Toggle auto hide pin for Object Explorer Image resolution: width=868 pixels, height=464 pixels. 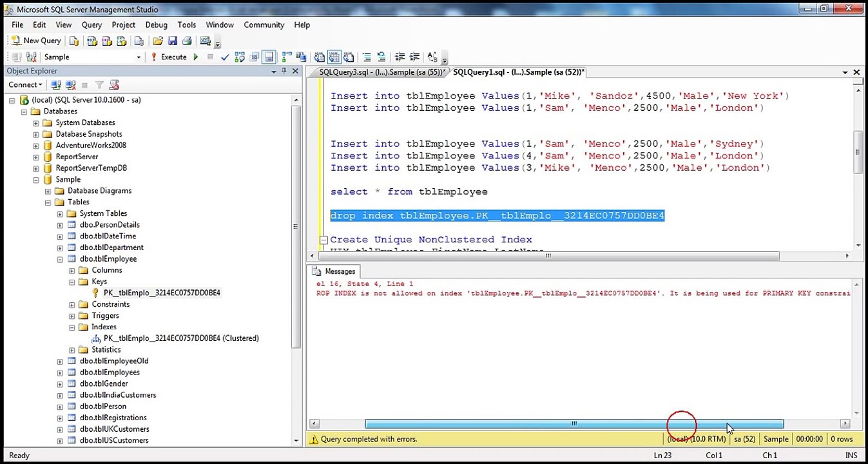pos(284,72)
